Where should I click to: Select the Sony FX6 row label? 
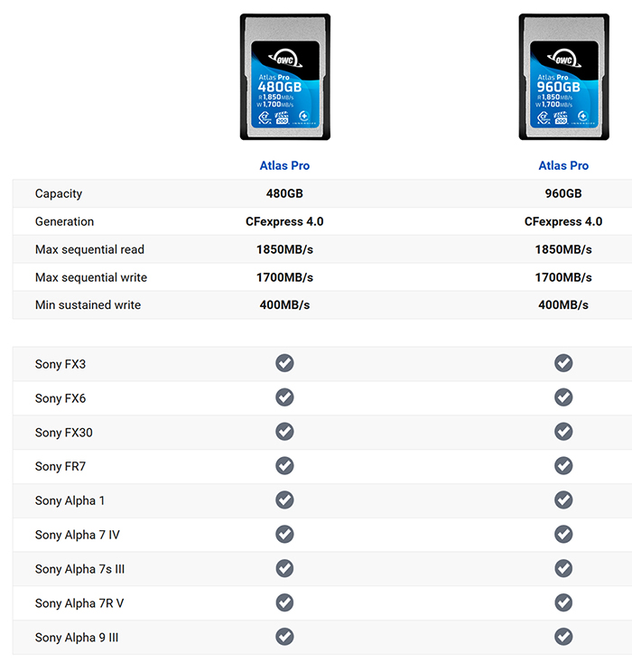(x=60, y=398)
